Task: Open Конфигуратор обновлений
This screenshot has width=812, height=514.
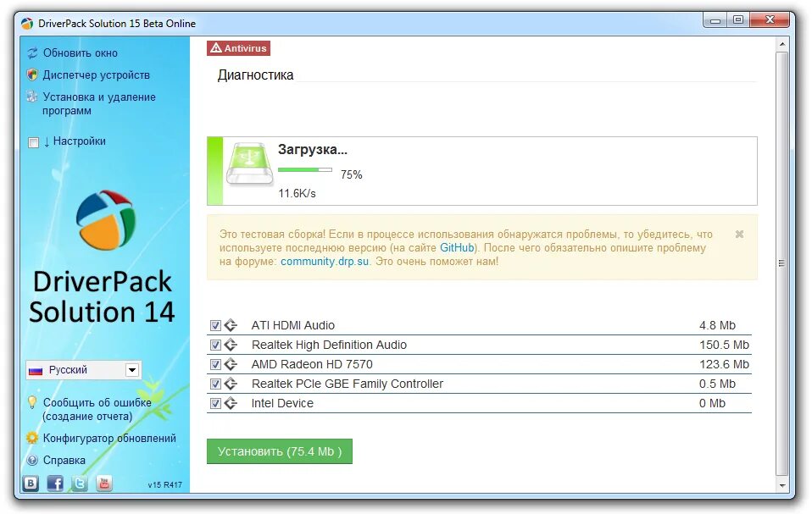Action: [x=109, y=438]
